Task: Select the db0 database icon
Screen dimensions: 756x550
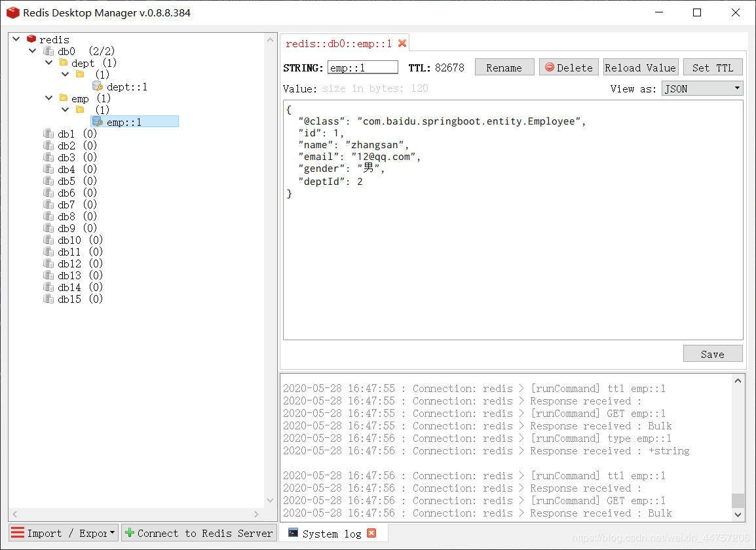Action: [48, 51]
